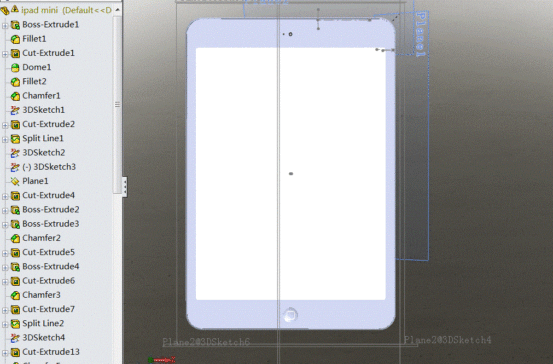Click the Fillet2 feature icon
The width and height of the screenshot is (553, 364).
pyautogui.click(x=15, y=82)
